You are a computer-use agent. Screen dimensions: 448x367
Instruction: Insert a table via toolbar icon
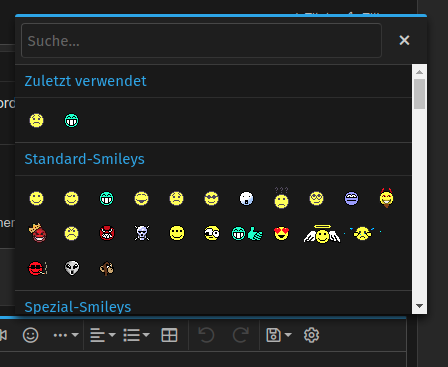point(169,335)
